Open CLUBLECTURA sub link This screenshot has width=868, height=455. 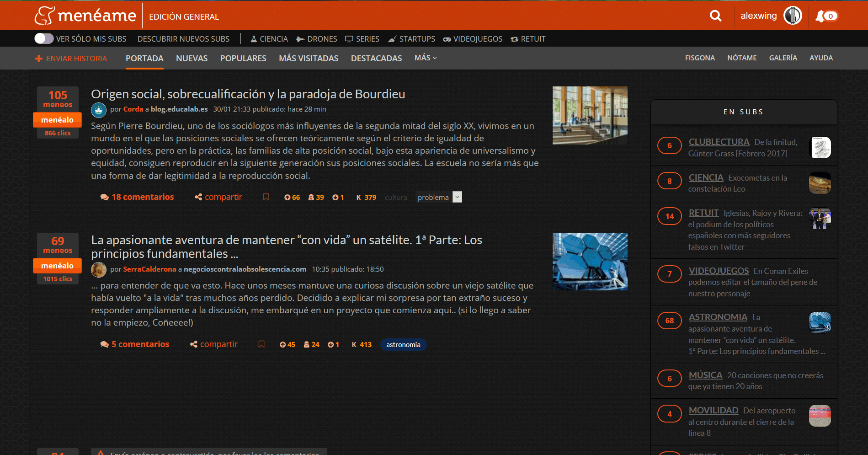click(719, 142)
